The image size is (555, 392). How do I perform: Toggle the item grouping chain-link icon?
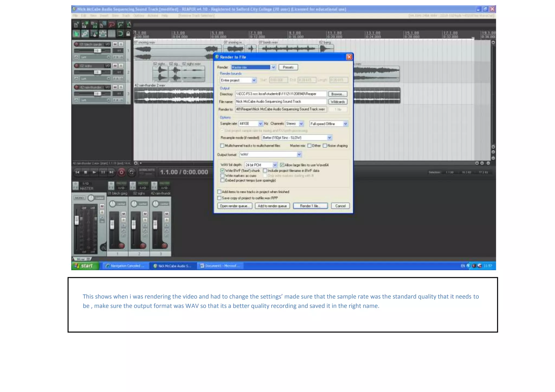pos(85,34)
